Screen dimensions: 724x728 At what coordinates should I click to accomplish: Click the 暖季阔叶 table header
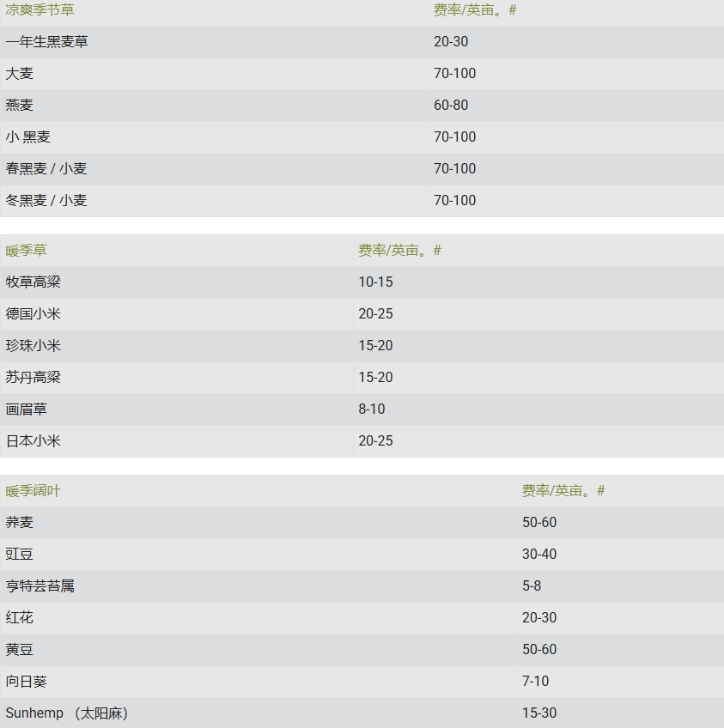33,491
